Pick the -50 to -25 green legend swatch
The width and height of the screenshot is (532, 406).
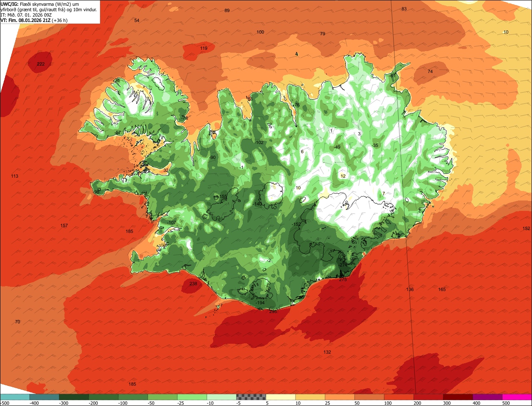click(163, 397)
